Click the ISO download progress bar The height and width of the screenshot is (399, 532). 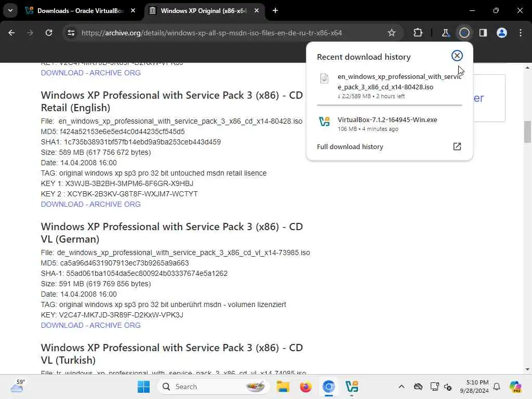(x=390, y=105)
